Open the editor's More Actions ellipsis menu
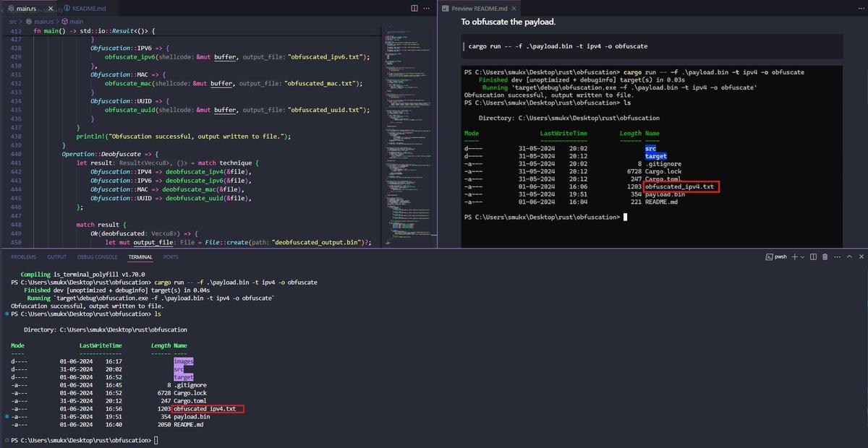Screen dimensions: 868x448 427,8
